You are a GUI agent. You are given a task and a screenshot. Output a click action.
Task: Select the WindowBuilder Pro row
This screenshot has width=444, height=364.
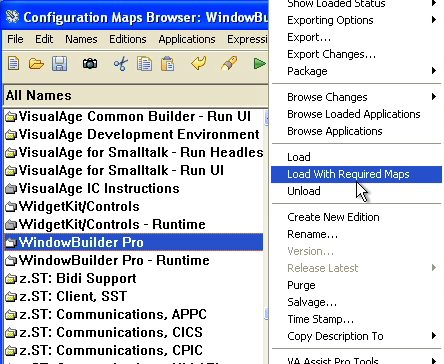(x=134, y=242)
